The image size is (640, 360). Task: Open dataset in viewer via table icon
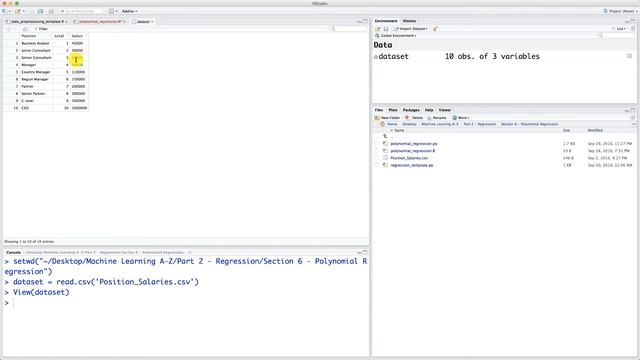point(629,56)
